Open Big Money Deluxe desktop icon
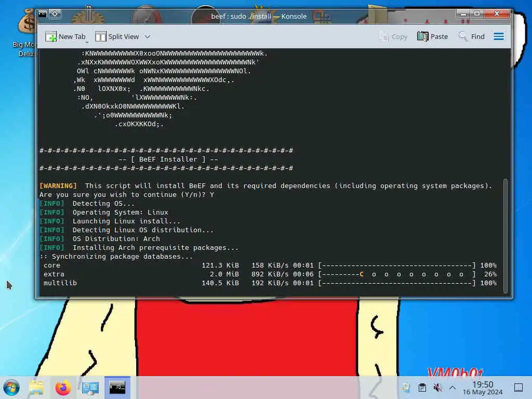 [x=26, y=33]
